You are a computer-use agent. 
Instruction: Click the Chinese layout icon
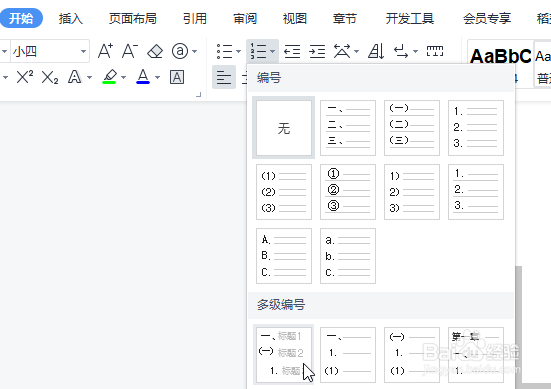pyautogui.click(x=342, y=51)
